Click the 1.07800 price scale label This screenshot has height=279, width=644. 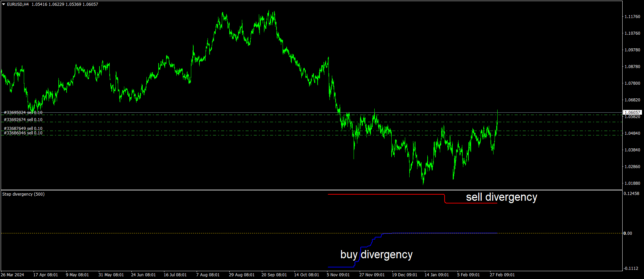632,83
